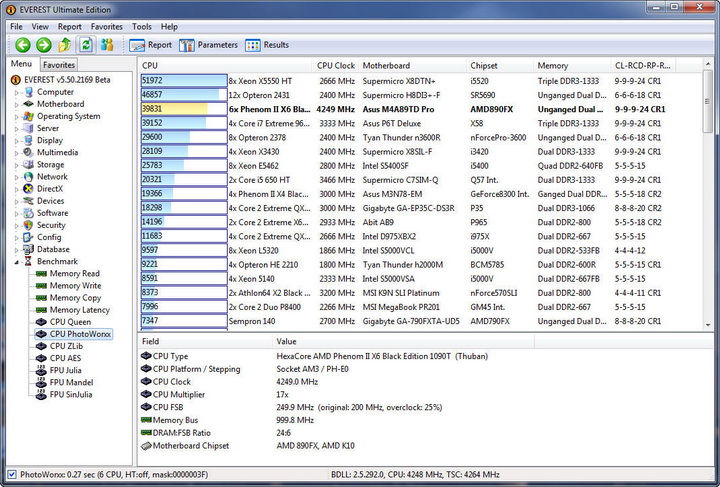
Task: Open the View menu
Action: [40, 27]
